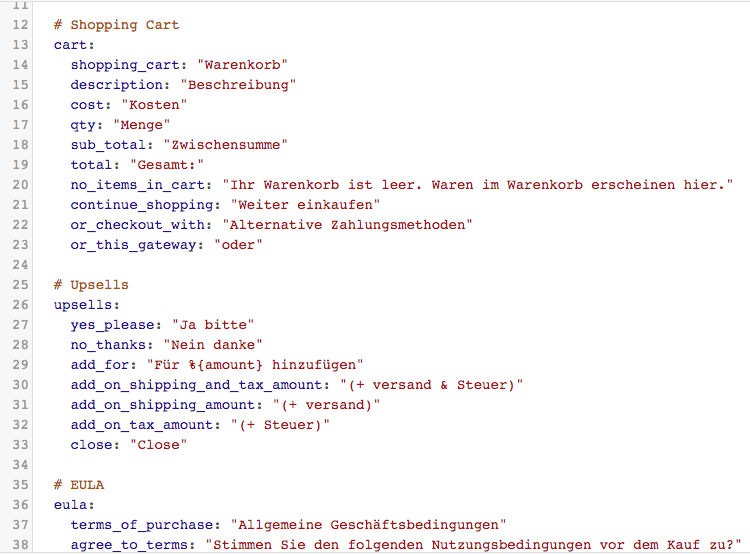Click line number 35 in the gutter

pyautogui.click(x=21, y=485)
